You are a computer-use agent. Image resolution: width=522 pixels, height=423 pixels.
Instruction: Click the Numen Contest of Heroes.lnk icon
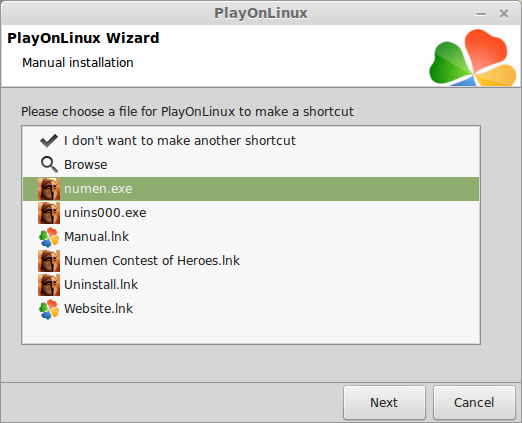pyautogui.click(x=49, y=261)
